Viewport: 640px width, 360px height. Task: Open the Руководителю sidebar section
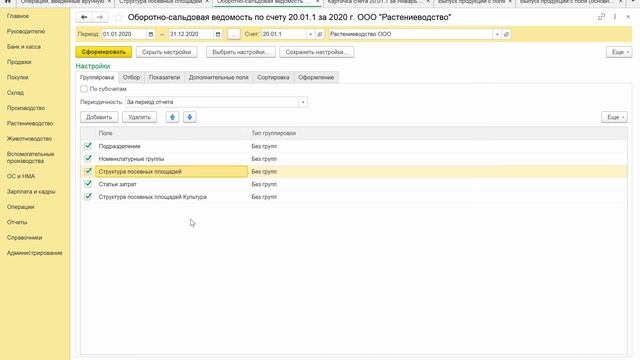click(x=26, y=31)
